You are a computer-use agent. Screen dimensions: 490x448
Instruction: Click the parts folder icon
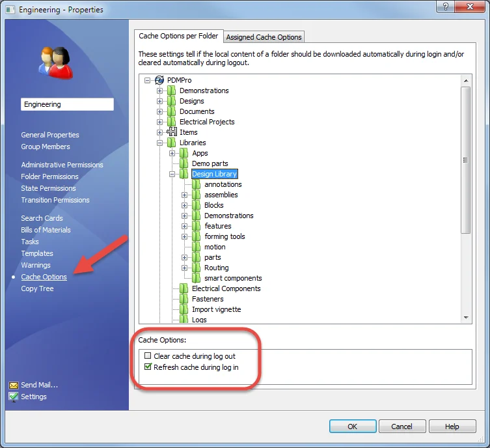click(x=197, y=257)
